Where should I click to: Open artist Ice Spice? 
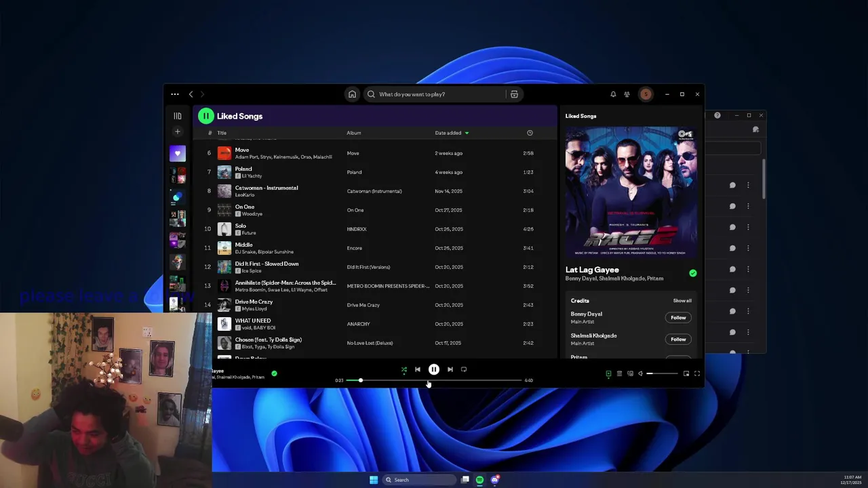point(252,271)
